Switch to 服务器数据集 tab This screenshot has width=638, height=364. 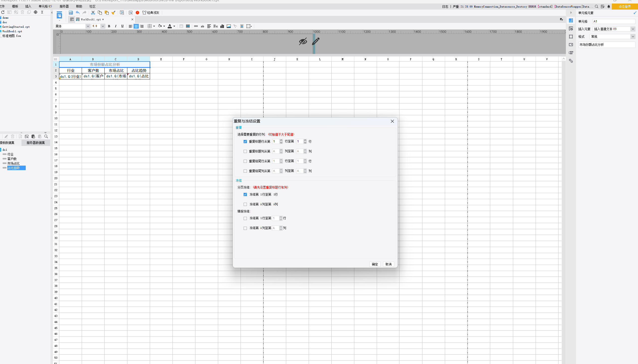(36, 143)
